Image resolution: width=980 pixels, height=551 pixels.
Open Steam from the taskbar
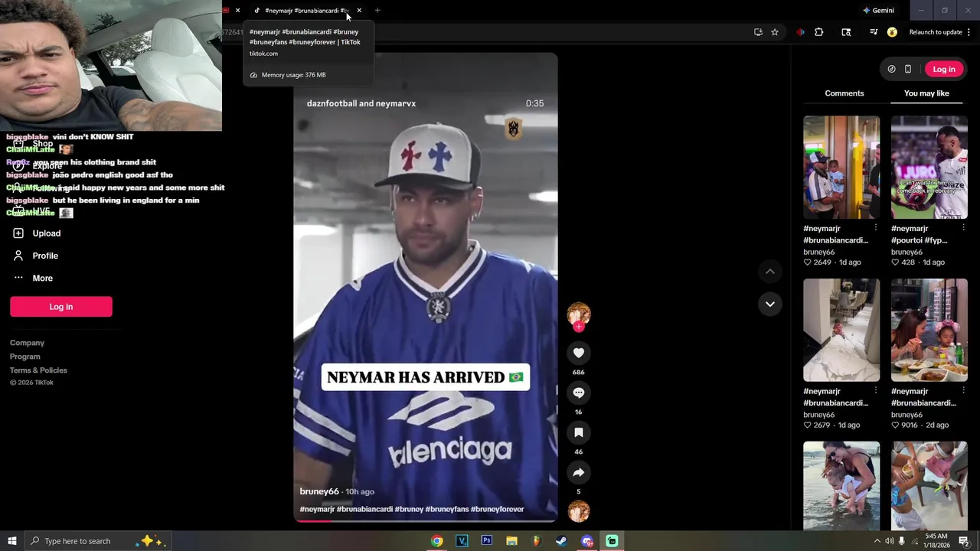[x=561, y=541]
